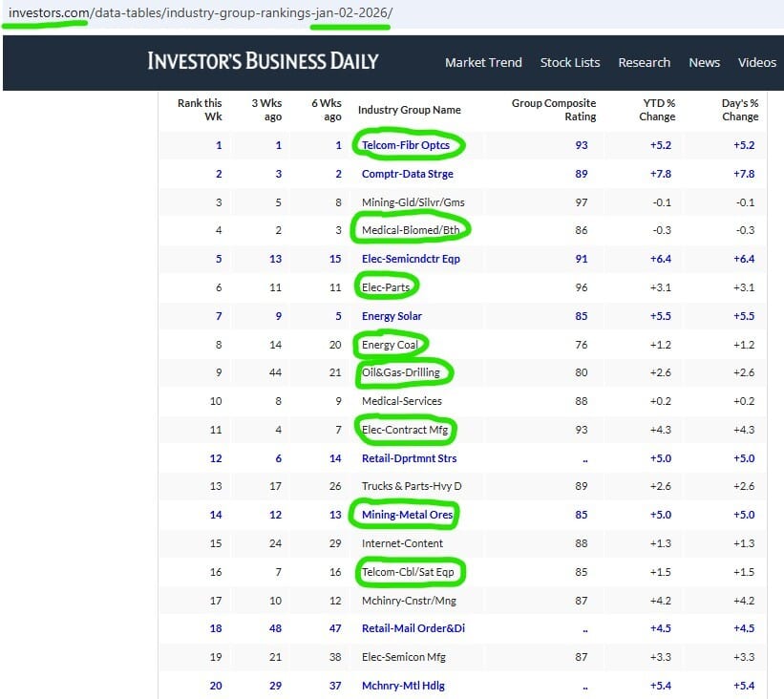Open the Videos menu

pos(757,62)
